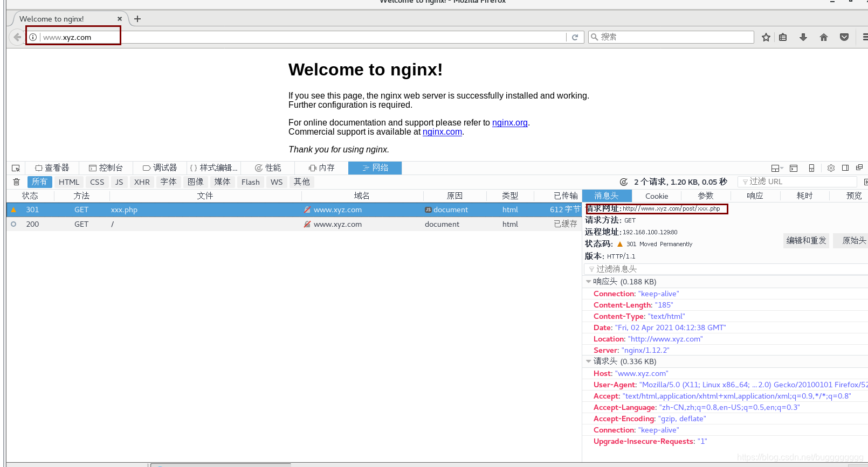Go to the home page icon
The width and height of the screenshot is (868, 467).
coord(824,37)
